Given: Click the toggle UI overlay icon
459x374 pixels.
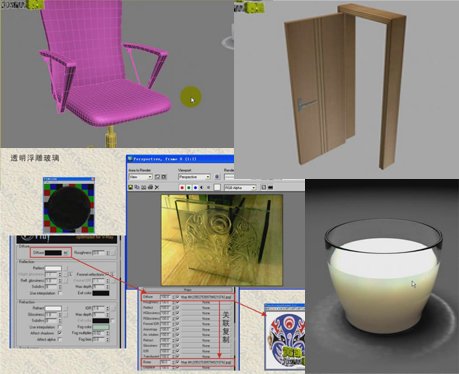Looking at the screenshot, I should pyautogui.click(x=264, y=187).
